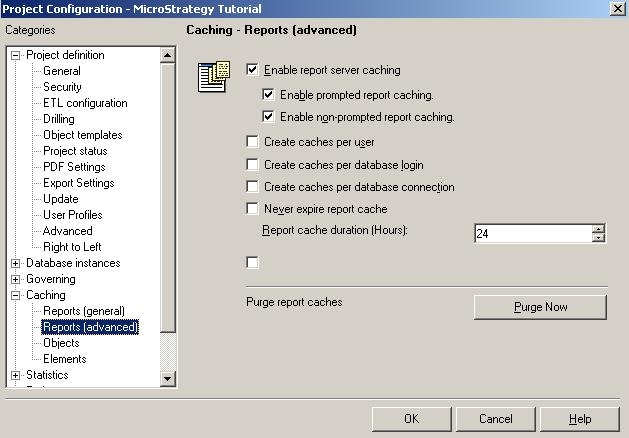The image size is (629, 438).
Task: Check Create caches per user
Action: pyautogui.click(x=252, y=141)
